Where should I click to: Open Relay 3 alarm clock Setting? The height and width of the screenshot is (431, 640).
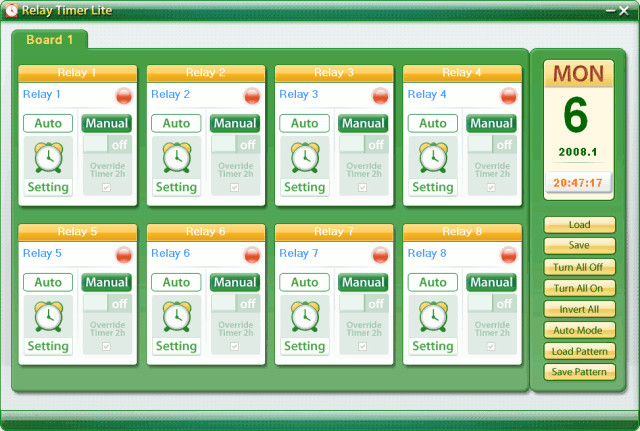304,167
